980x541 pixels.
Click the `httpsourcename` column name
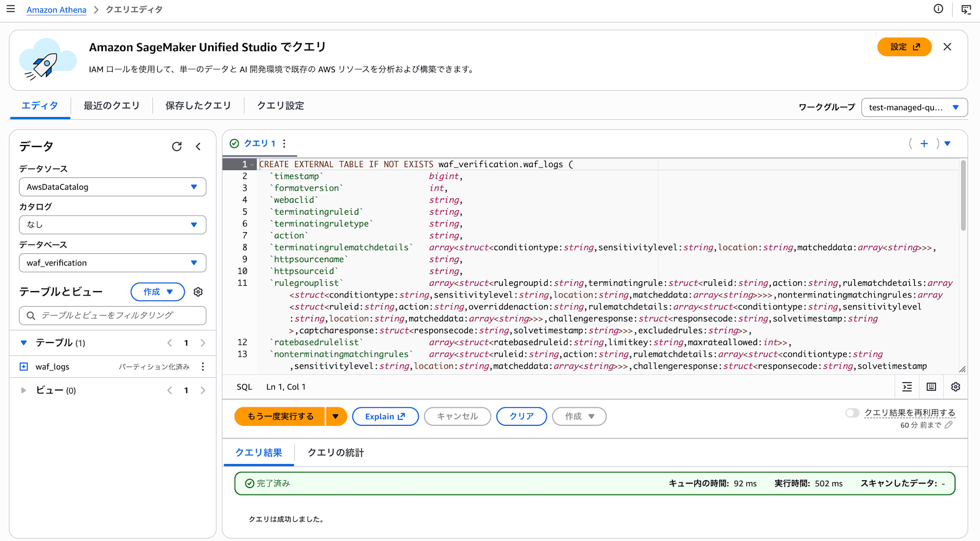(309, 259)
